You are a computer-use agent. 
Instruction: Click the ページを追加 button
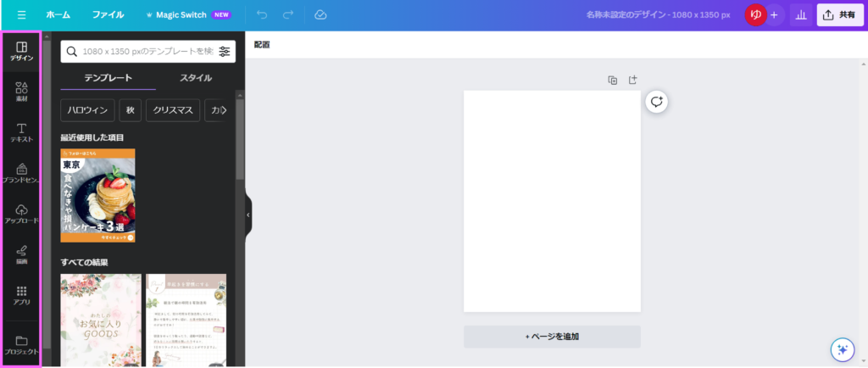click(x=552, y=337)
